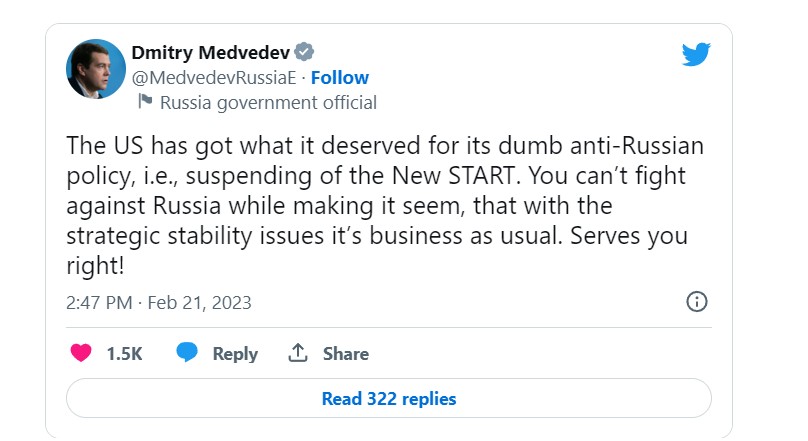Click the government official flag icon
The image size is (808, 441).
[144, 101]
